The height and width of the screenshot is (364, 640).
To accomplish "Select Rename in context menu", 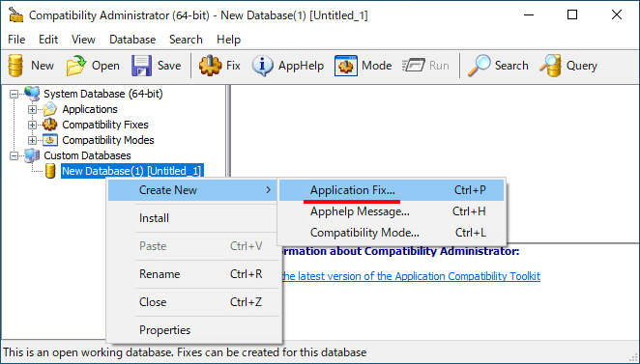I will click(x=194, y=274).
